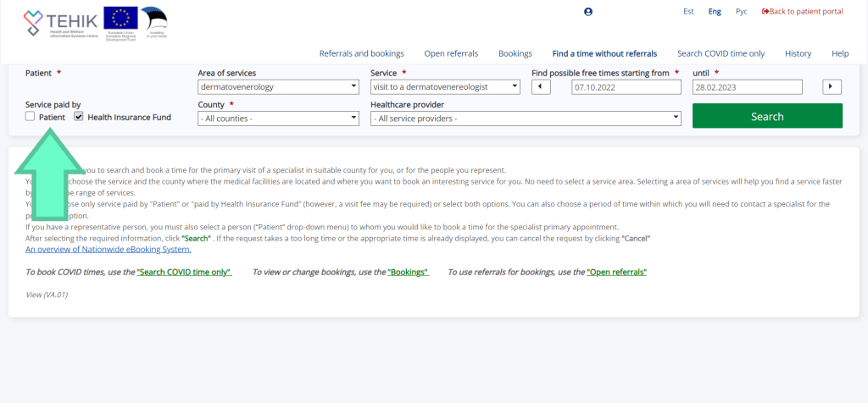Switch language to Est

(688, 12)
